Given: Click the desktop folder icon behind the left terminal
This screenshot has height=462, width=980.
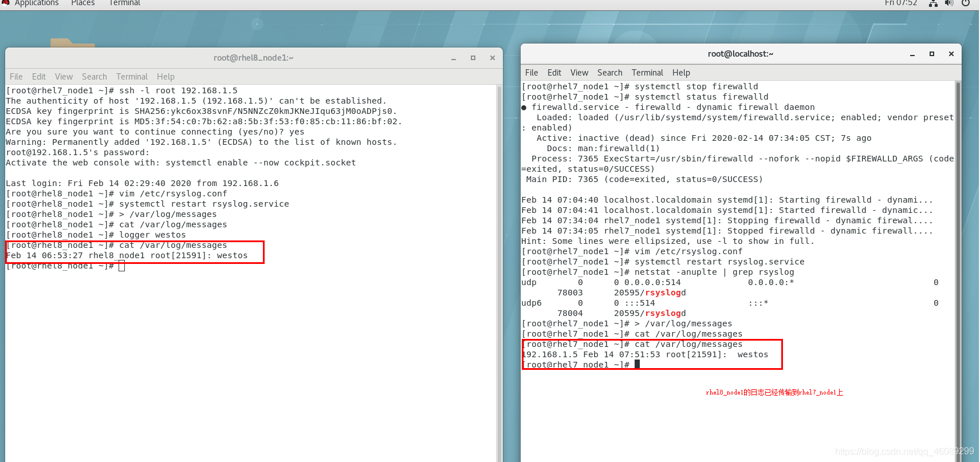Looking at the screenshot, I should [72, 42].
